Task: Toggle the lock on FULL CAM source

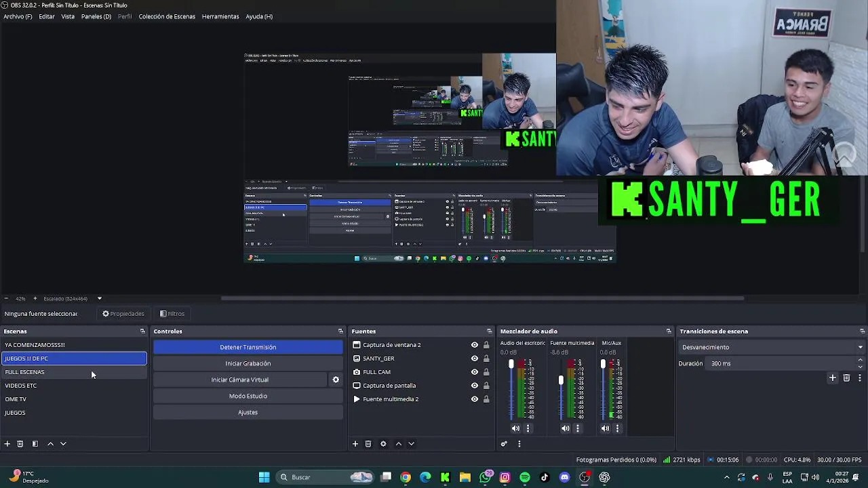Action: point(486,372)
